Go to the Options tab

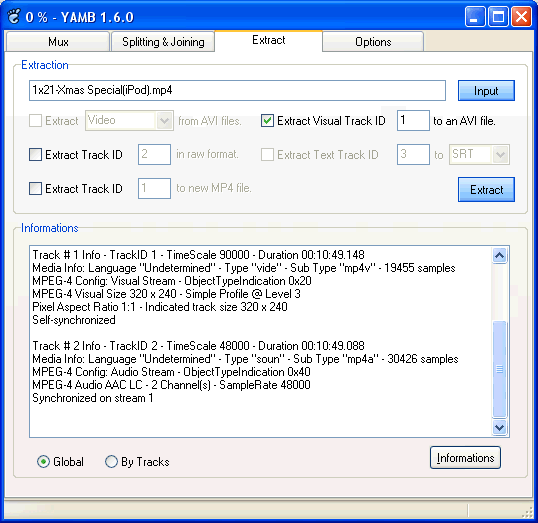click(373, 42)
